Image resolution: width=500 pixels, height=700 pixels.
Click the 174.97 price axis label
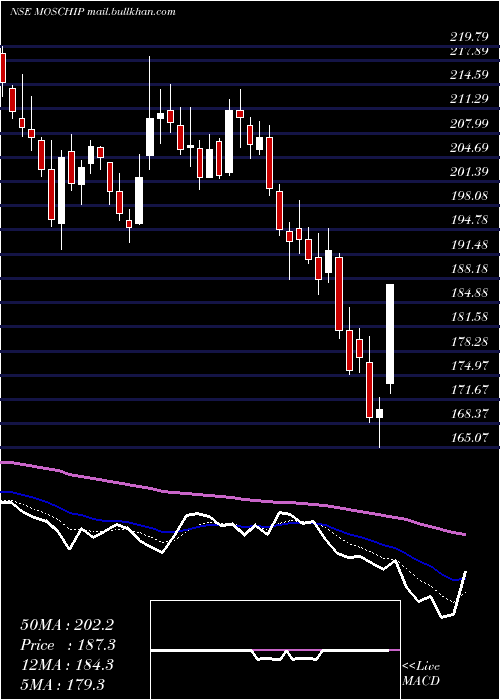click(x=469, y=366)
